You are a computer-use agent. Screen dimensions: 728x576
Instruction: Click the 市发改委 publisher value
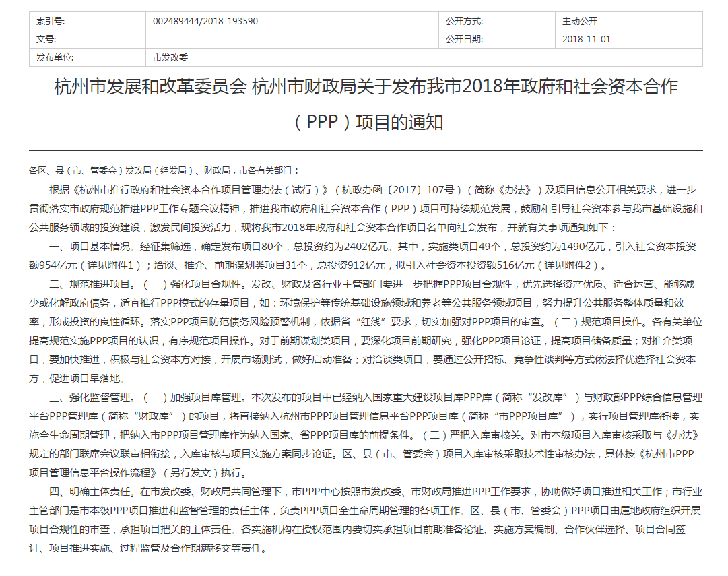point(170,57)
